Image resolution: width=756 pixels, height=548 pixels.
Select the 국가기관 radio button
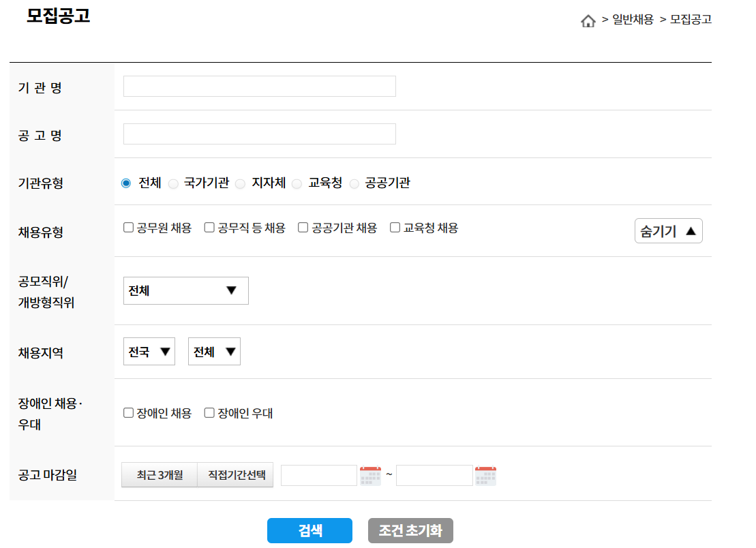pos(174,183)
